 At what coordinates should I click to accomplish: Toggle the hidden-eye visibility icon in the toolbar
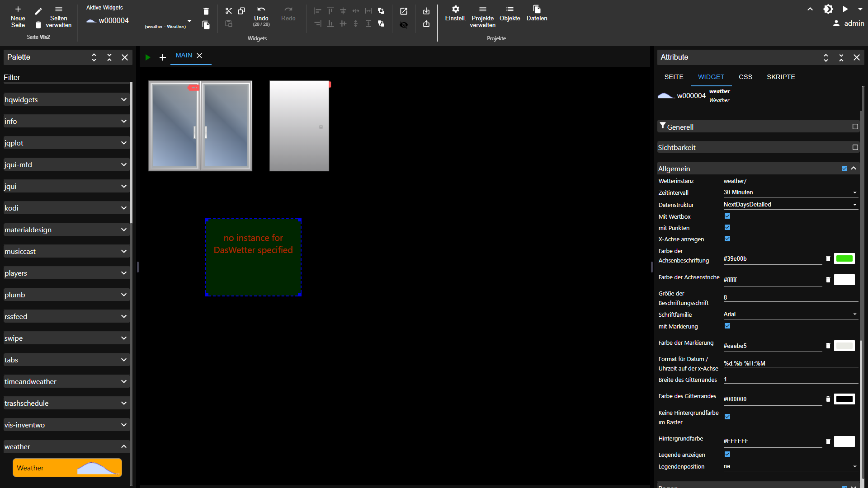pos(404,25)
